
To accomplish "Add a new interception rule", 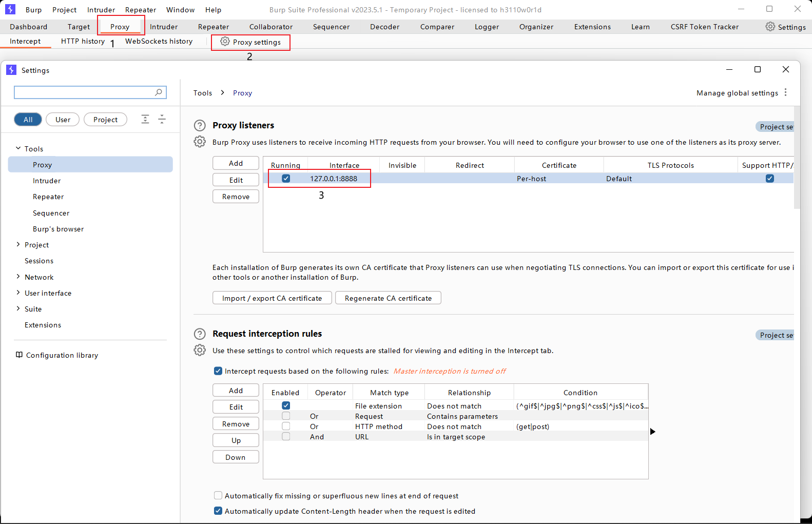I will tap(236, 391).
